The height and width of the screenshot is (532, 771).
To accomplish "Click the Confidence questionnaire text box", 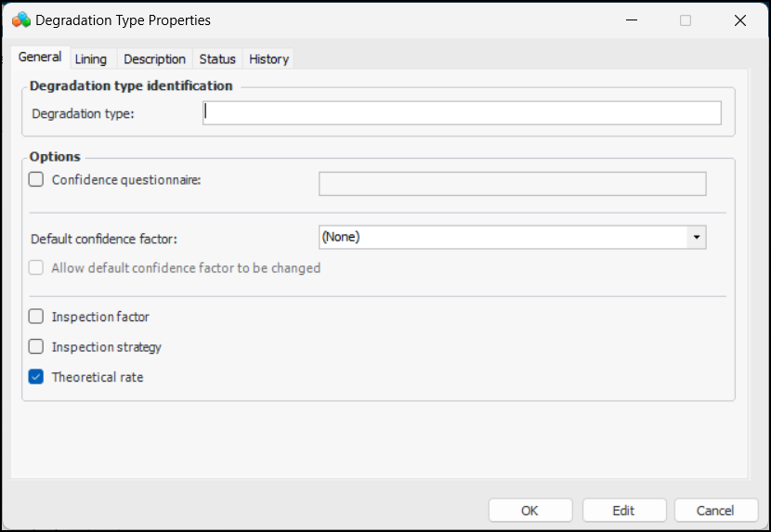I will tap(512, 184).
